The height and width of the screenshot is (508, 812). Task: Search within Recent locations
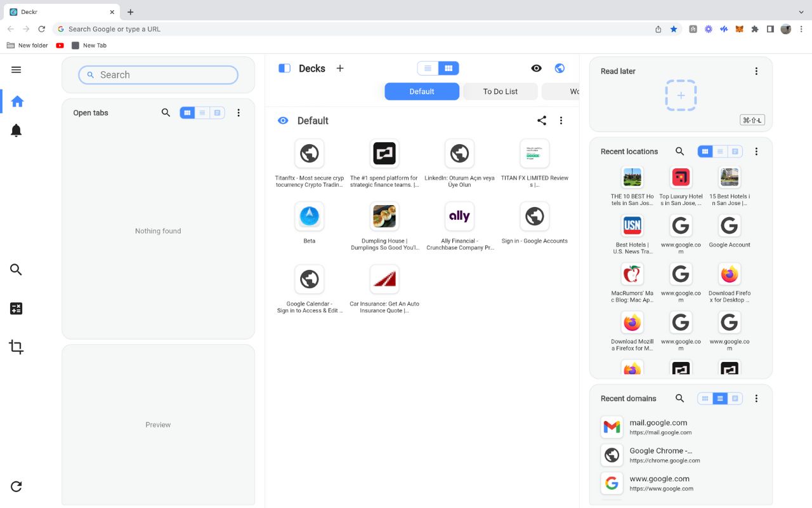click(679, 152)
